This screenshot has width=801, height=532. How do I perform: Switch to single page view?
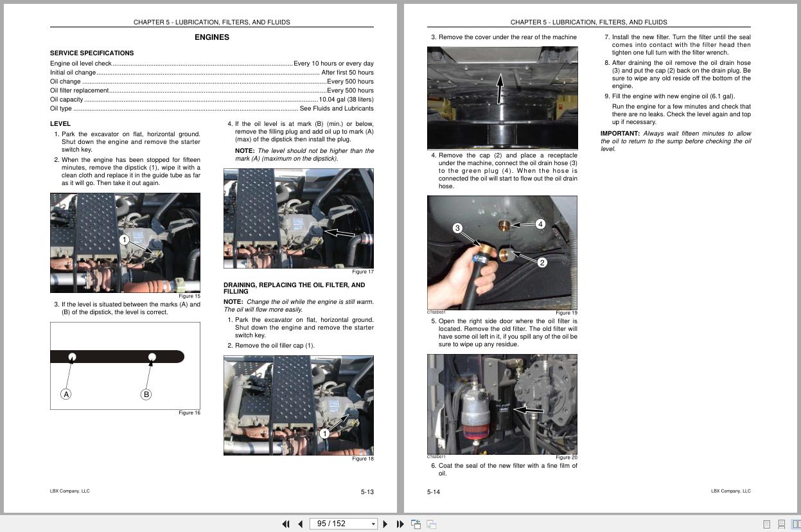(766, 524)
